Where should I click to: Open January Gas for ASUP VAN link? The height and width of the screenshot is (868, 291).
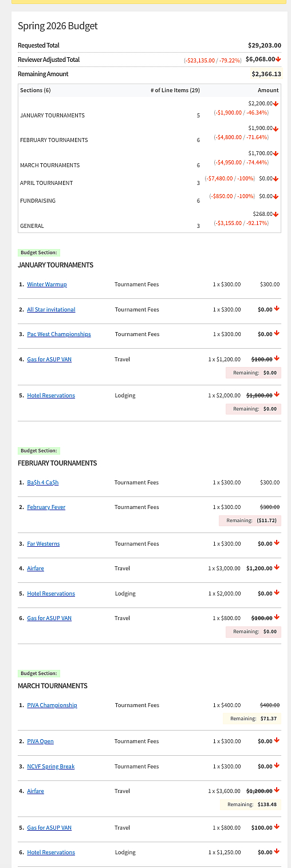coord(49,360)
